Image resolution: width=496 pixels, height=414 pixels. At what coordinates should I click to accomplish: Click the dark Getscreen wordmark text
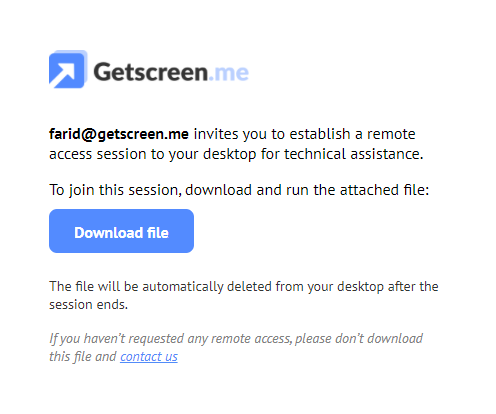click(151, 72)
